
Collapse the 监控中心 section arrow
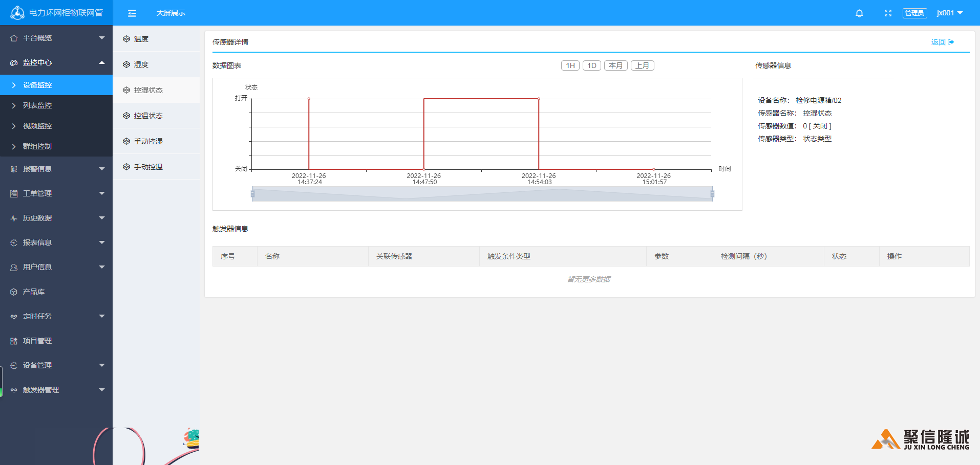coord(101,62)
